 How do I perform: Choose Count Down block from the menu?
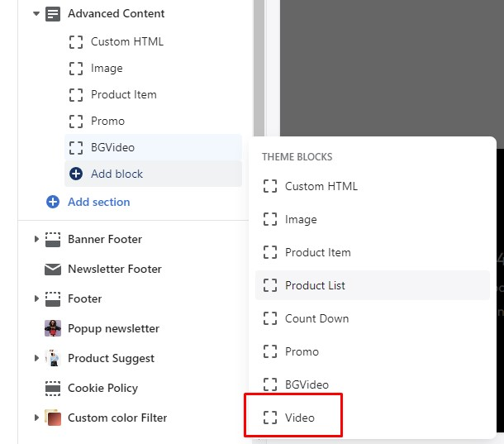[316, 318]
